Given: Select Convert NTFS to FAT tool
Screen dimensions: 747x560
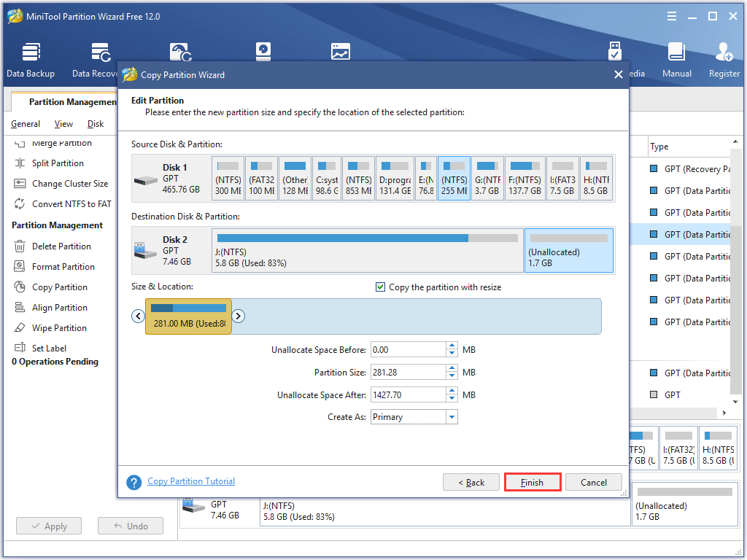Looking at the screenshot, I should [63, 203].
